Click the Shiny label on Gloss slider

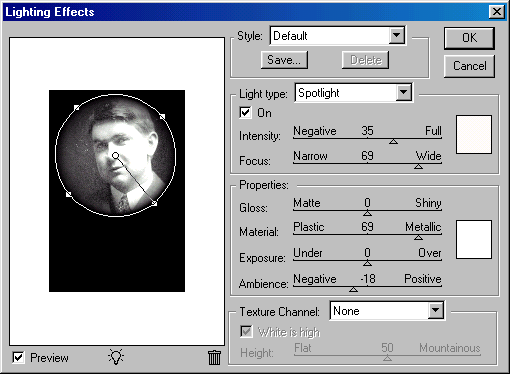pos(428,203)
